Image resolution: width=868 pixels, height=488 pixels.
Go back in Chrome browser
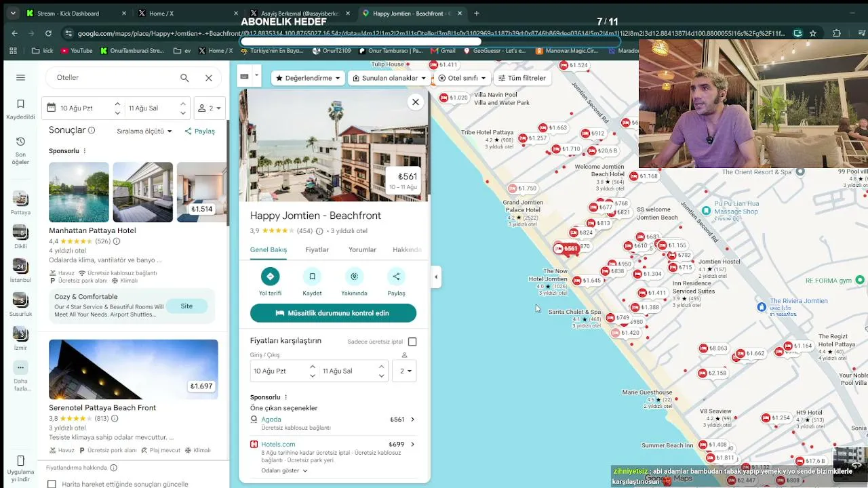tap(15, 33)
